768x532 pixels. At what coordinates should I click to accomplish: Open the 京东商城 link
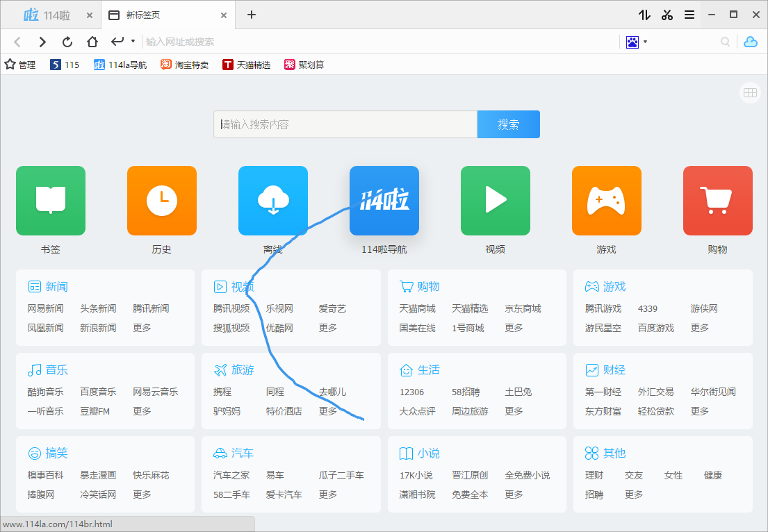523,308
